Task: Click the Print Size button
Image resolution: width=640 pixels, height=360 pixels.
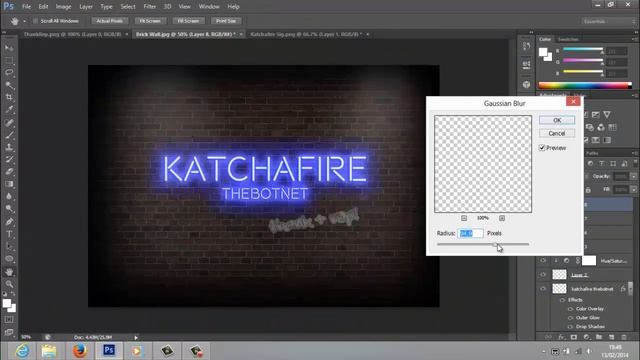Action: pos(226,21)
